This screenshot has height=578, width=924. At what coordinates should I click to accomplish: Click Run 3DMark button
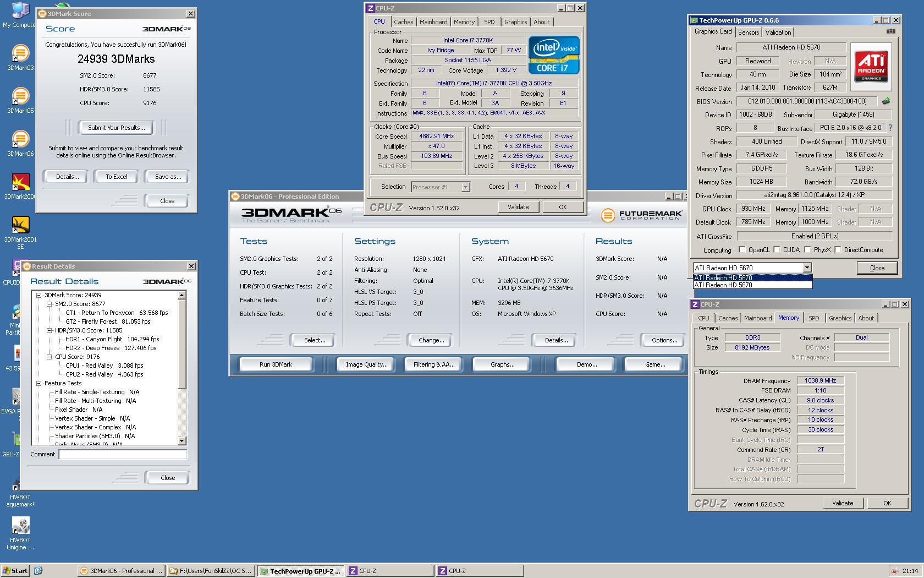pyautogui.click(x=276, y=364)
